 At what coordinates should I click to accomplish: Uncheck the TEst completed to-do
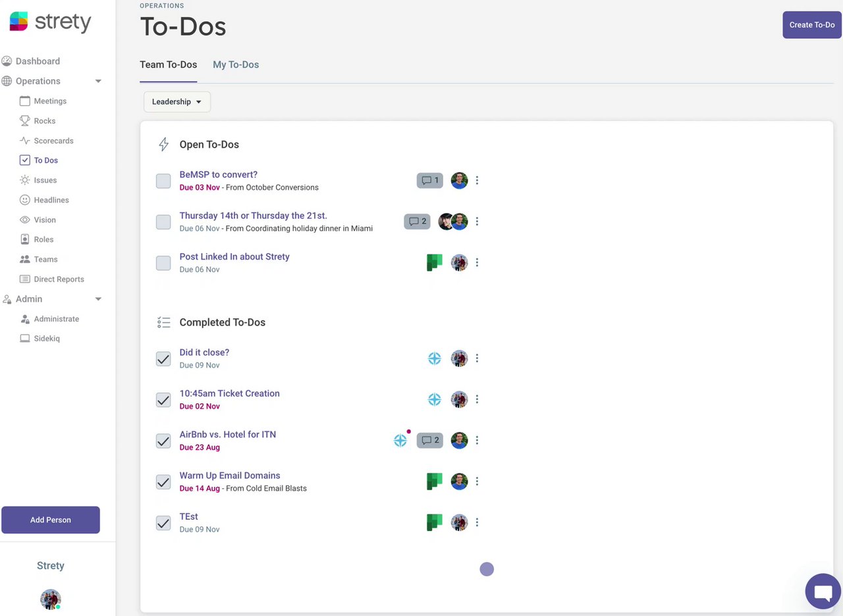click(x=163, y=523)
